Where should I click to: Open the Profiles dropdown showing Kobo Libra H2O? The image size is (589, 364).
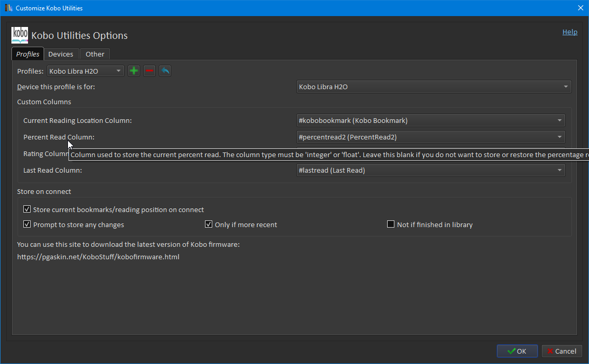pyautogui.click(x=85, y=71)
